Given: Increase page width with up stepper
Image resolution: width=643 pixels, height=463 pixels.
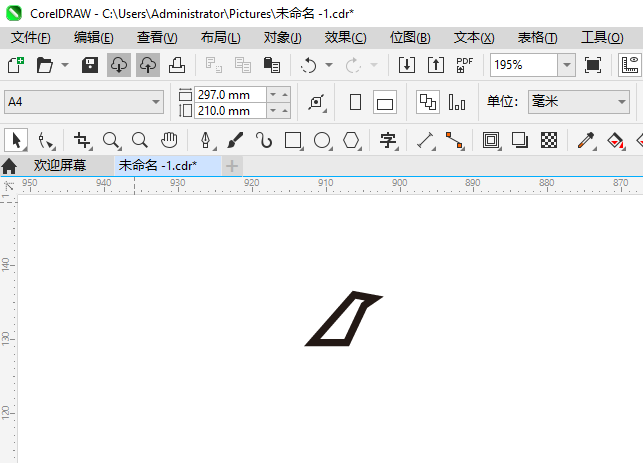Looking at the screenshot, I should [x=285, y=95].
